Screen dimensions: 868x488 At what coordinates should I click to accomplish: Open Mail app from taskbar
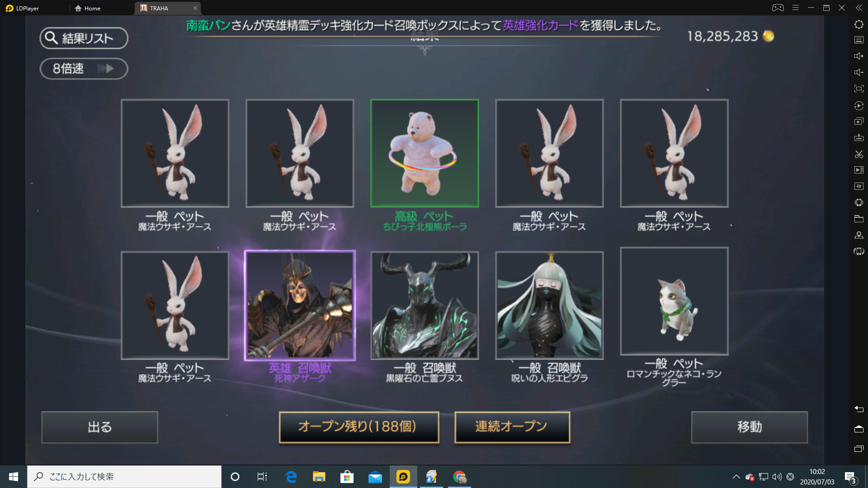[375, 477]
